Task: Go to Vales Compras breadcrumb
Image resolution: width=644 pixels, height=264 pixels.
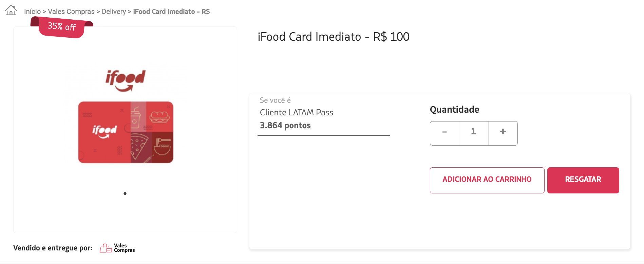Action: pos(71,12)
